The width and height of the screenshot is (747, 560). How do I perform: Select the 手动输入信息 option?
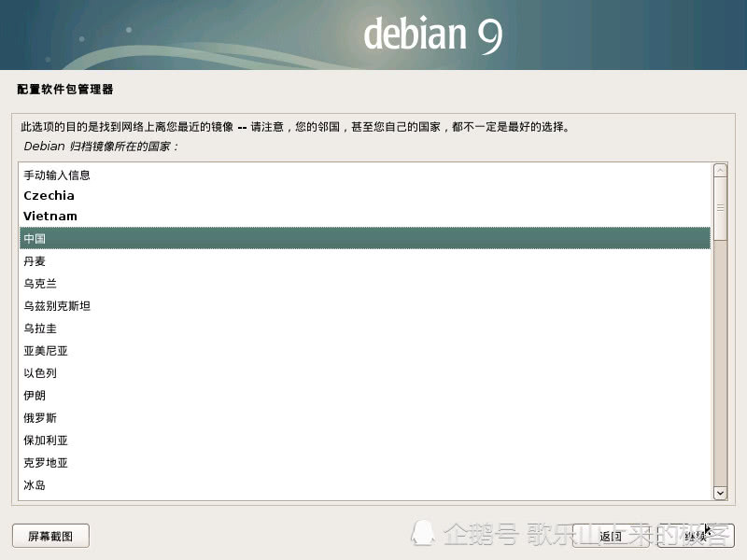365,175
